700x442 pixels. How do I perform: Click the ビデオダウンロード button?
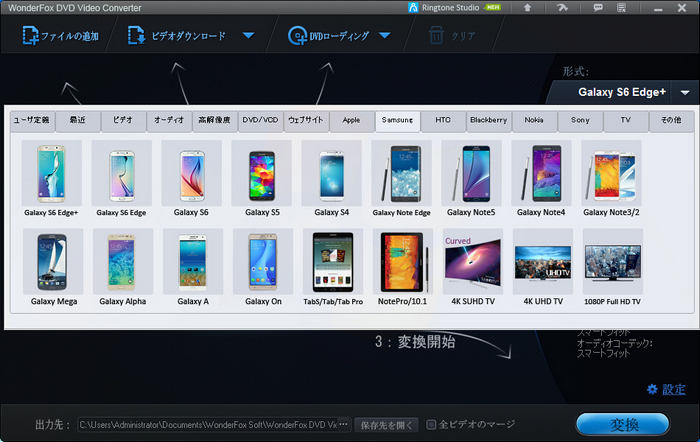point(177,36)
